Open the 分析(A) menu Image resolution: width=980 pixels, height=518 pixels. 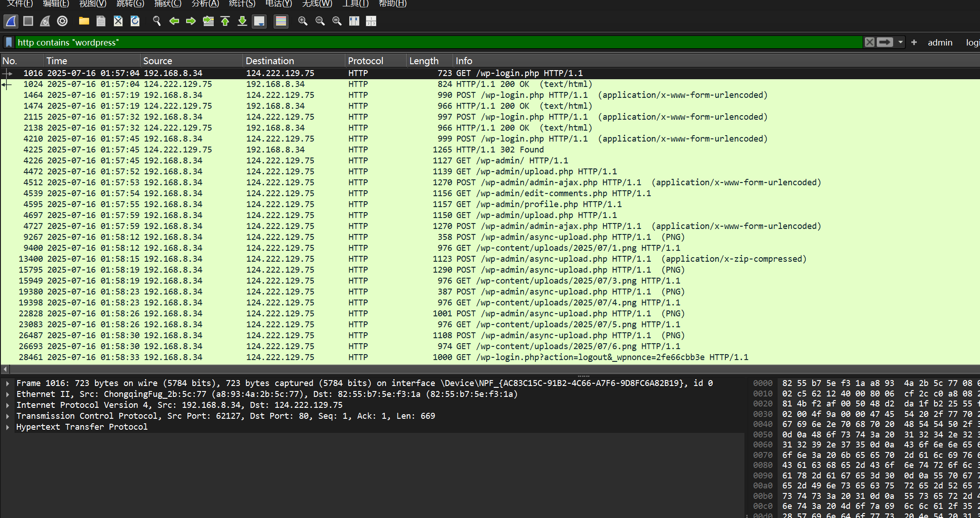pos(205,4)
